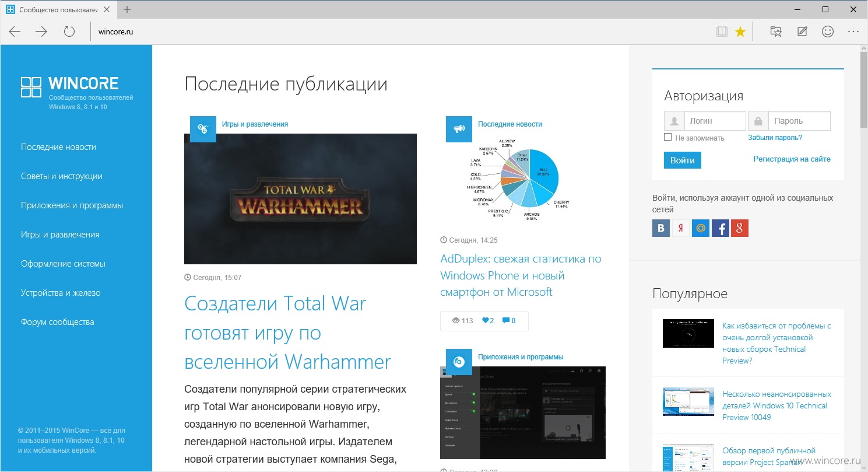Sign in with the Mail.ru @ icon
Image resolution: width=868 pixels, height=472 pixels.
click(700, 228)
